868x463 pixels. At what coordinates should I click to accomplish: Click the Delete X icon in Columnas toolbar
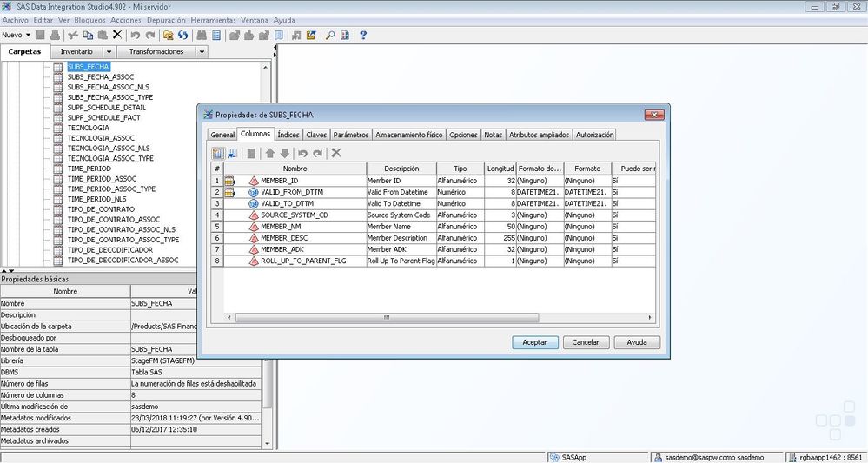tap(336, 153)
